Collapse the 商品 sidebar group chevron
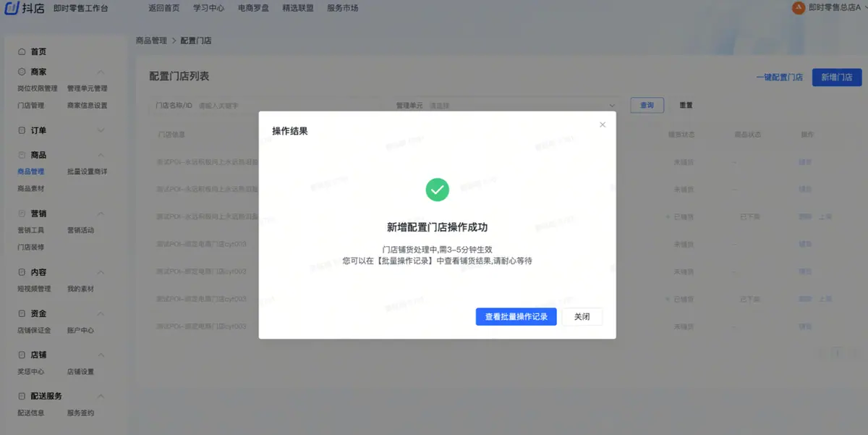 (101, 155)
